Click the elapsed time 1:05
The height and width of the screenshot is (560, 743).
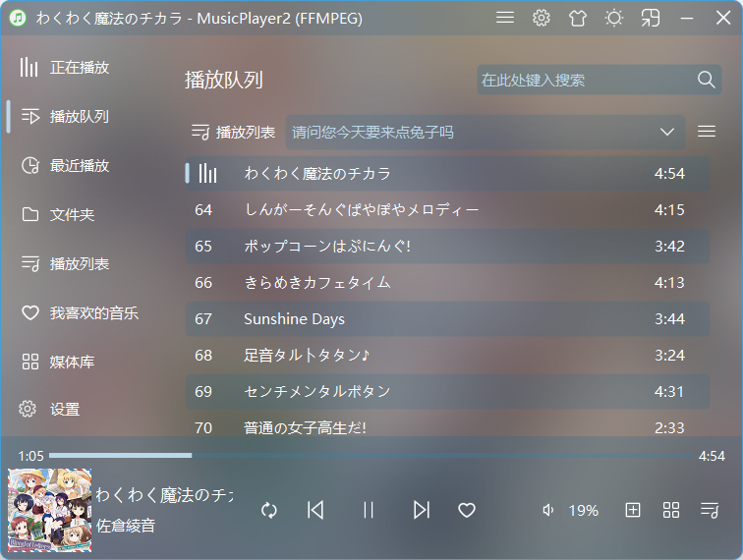[x=30, y=456]
